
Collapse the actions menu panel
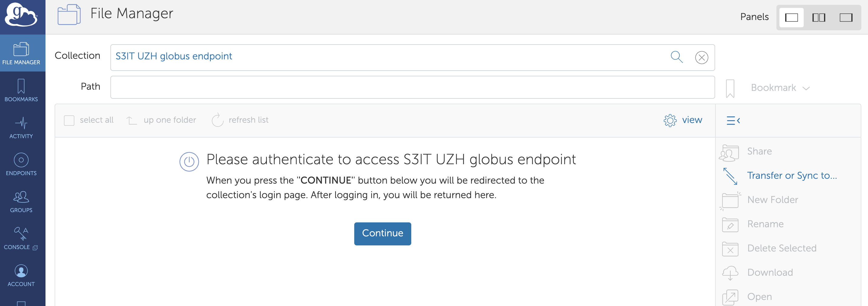coord(733,120)
